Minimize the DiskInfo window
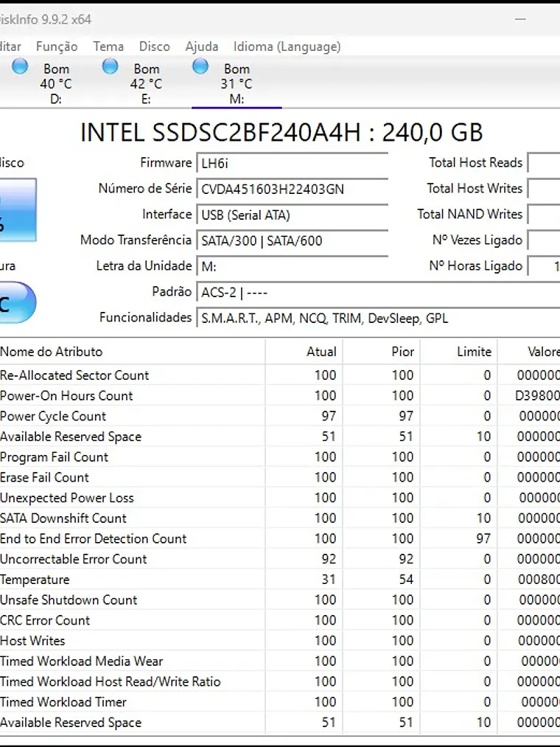Image resolution: width=560 pixels, height=747 pixels. click(x=520, y=19)
